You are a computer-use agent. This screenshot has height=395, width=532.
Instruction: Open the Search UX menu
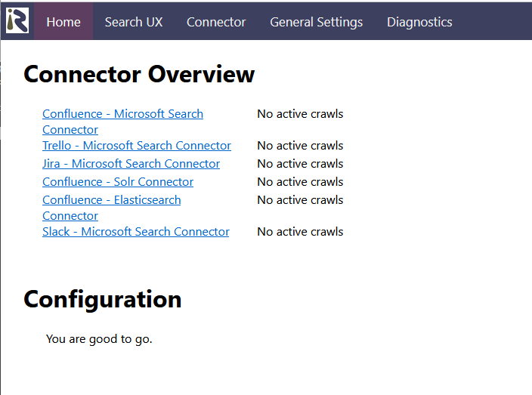[x=134, y=22]
